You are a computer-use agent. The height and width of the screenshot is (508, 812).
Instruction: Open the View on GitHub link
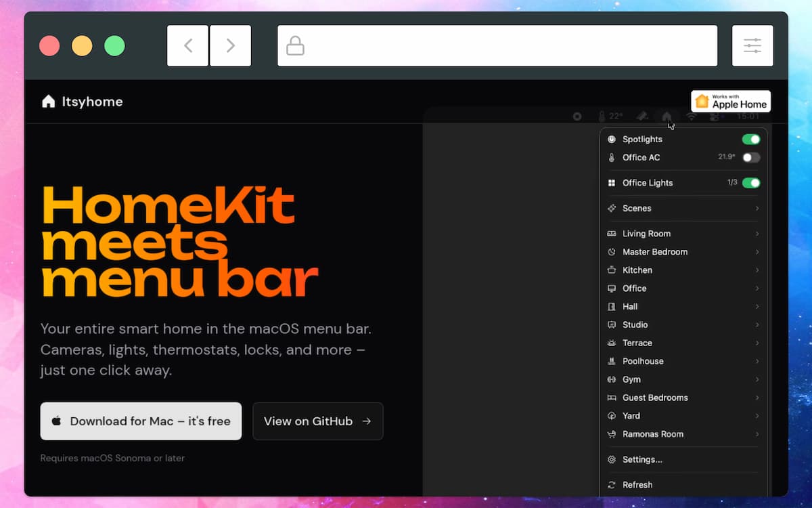[x=317, y=421]
